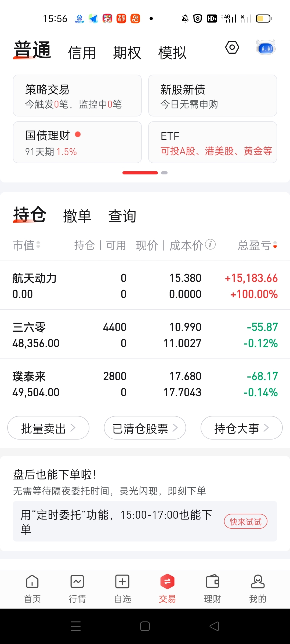Open the cost price info icon
290x644 pixels.
pyautogui.click(x=210, y=244)
